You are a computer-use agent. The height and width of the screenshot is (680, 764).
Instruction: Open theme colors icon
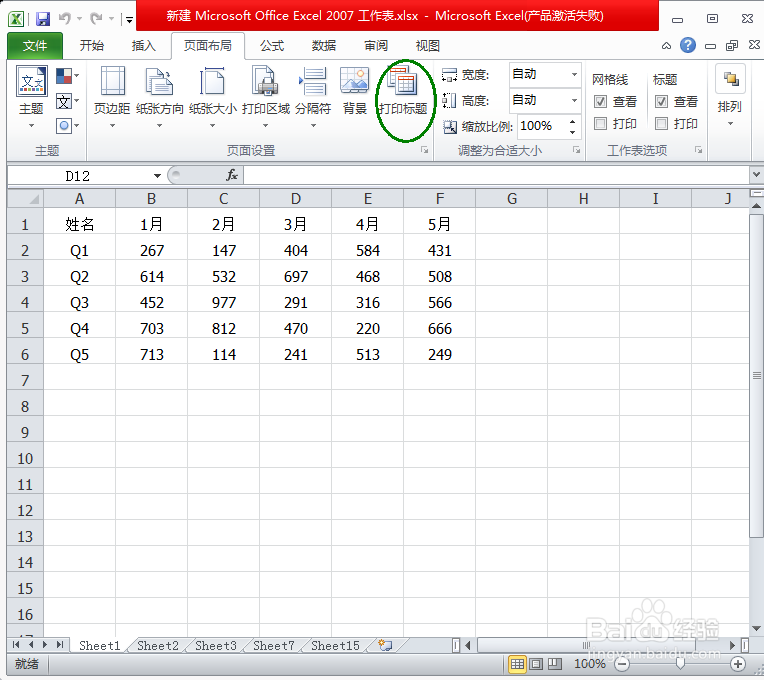click(68, 76)
